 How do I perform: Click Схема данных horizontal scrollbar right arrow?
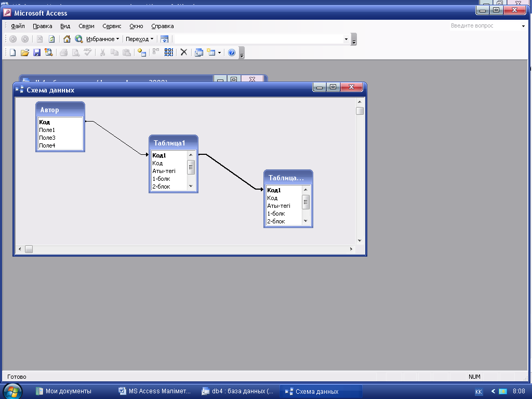[x=351, y=249]
